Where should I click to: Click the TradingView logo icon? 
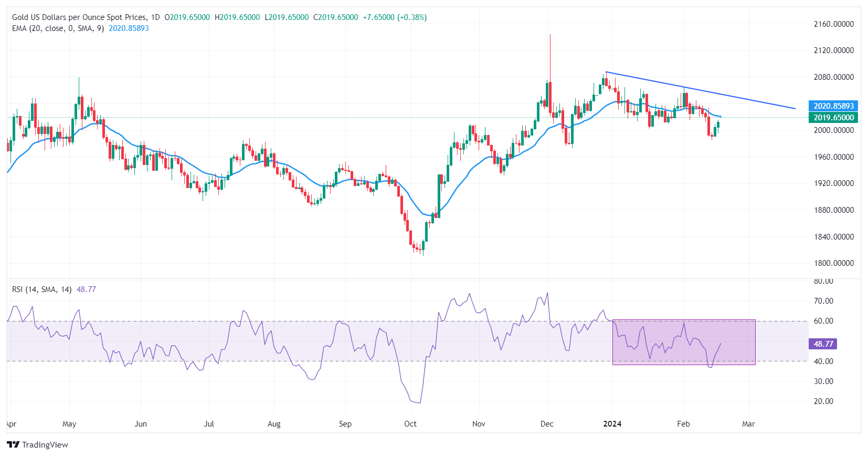pos(13,445)
